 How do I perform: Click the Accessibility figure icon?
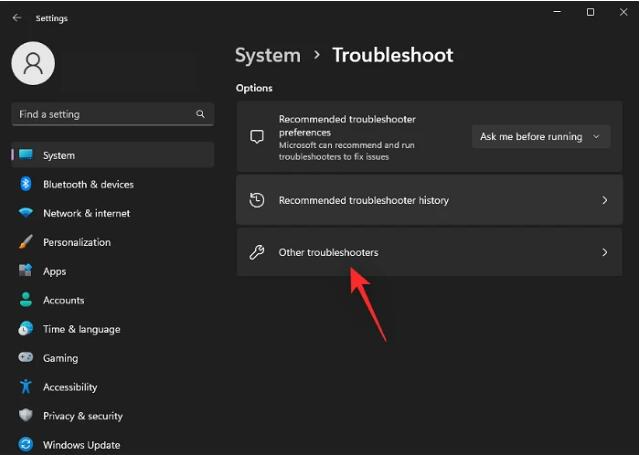pos(26,386)
